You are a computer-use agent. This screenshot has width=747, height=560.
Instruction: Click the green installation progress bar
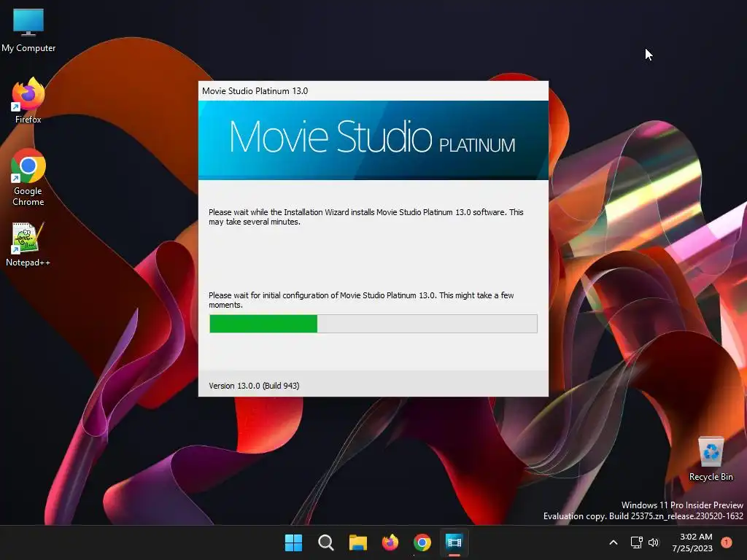(373, 324)
